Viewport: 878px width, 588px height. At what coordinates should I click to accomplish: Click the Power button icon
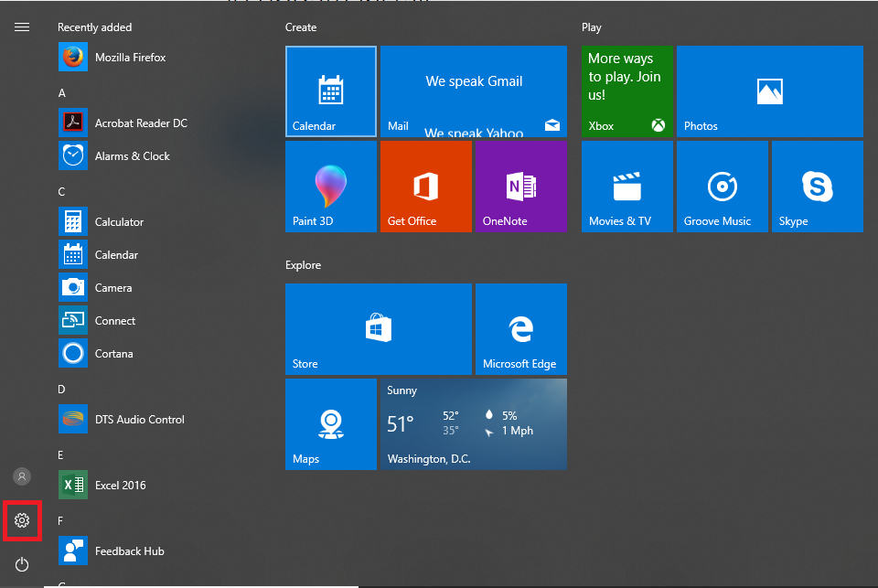[22, 564]
